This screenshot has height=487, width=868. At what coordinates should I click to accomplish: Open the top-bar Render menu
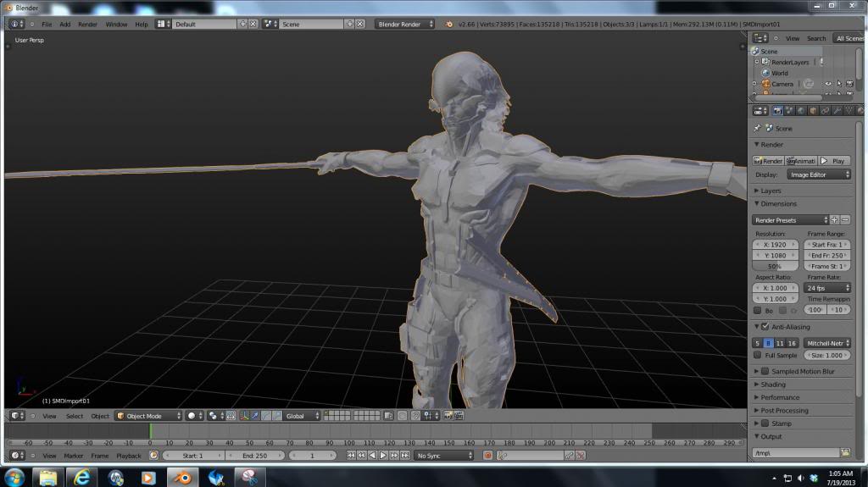(x=87, y=25)
